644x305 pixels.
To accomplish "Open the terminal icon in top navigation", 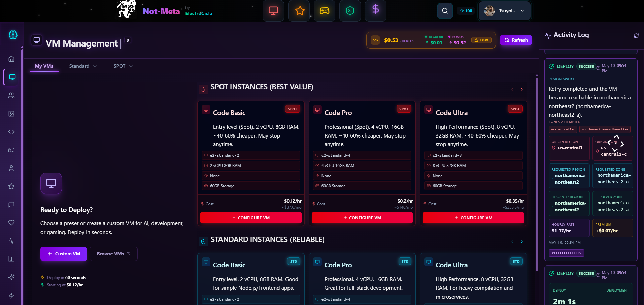I will (x=350, y=11).
